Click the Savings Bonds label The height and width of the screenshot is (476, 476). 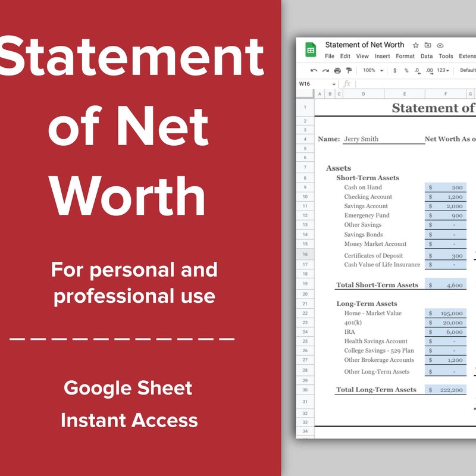[x=364, y=234]
